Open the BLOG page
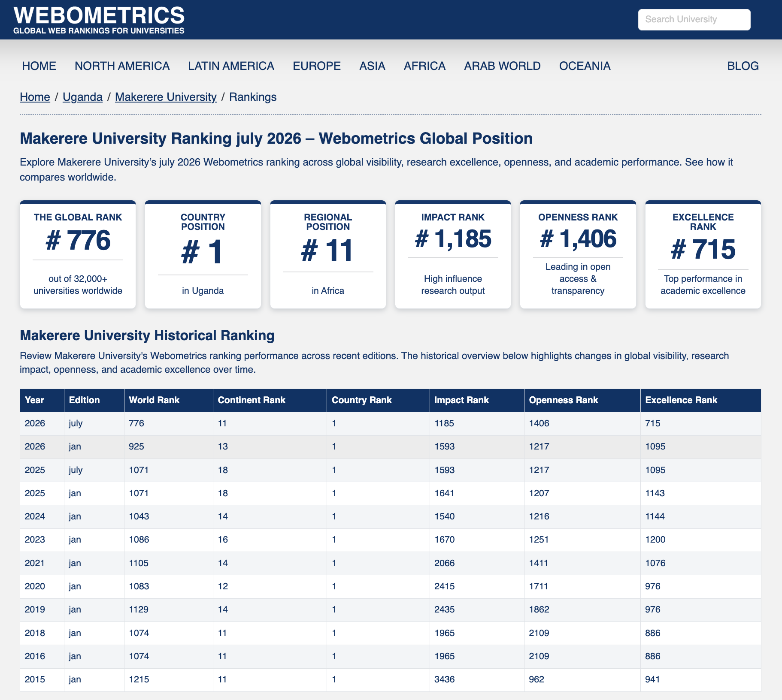 pyautogui.click(x=743, y=66)
